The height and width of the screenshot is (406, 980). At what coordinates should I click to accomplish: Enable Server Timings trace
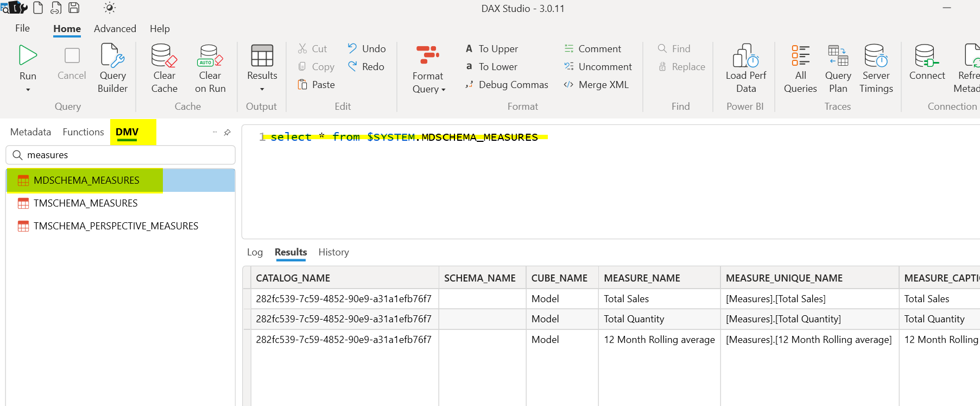876,56
